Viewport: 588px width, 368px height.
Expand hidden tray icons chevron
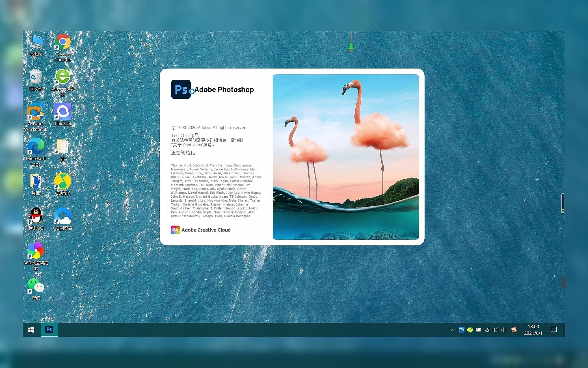[453, 330]
